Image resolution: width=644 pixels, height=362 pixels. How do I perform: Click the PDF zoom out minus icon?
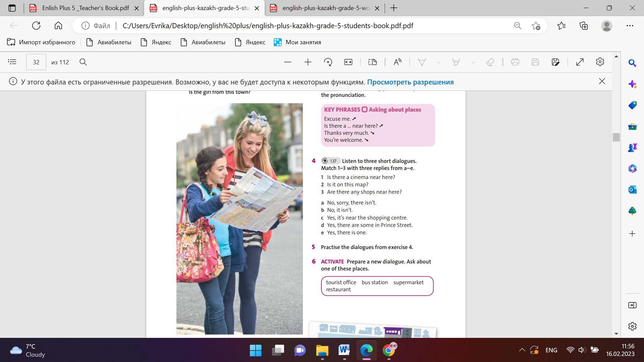tap(287, 62)
